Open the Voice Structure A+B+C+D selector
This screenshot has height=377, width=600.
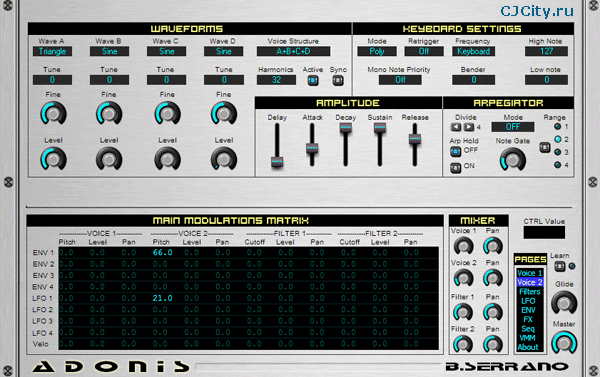coord(293,51)
